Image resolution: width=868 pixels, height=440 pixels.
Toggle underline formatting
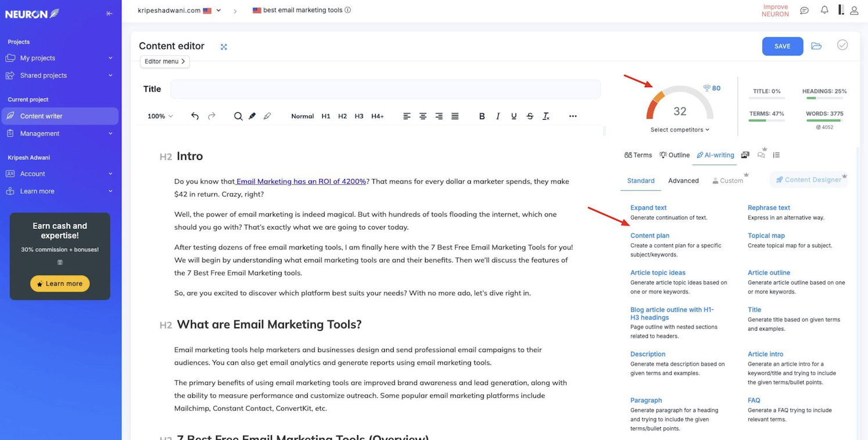click(x=513, y=116)
